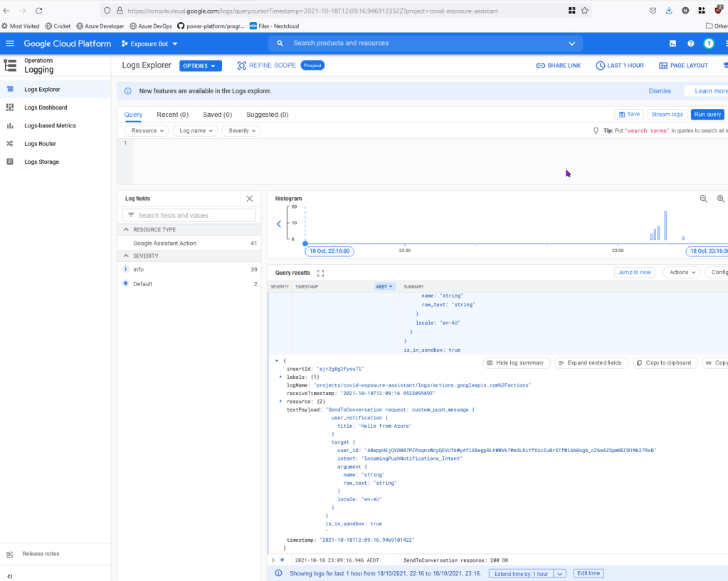Image resolution: width=728 pixels, height=581 pixels.
Task: Open the AEDT timezone dropdown
Action: 384,286
